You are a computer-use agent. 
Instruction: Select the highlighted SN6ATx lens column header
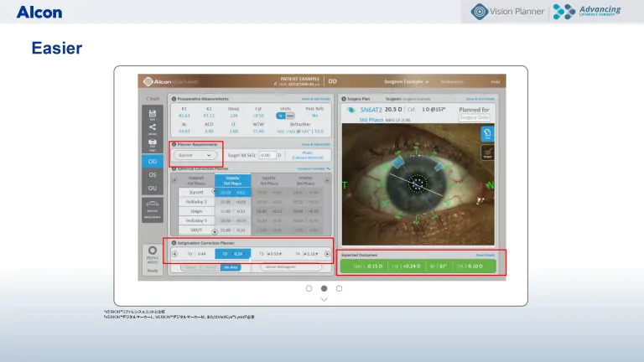pos(232,181)
